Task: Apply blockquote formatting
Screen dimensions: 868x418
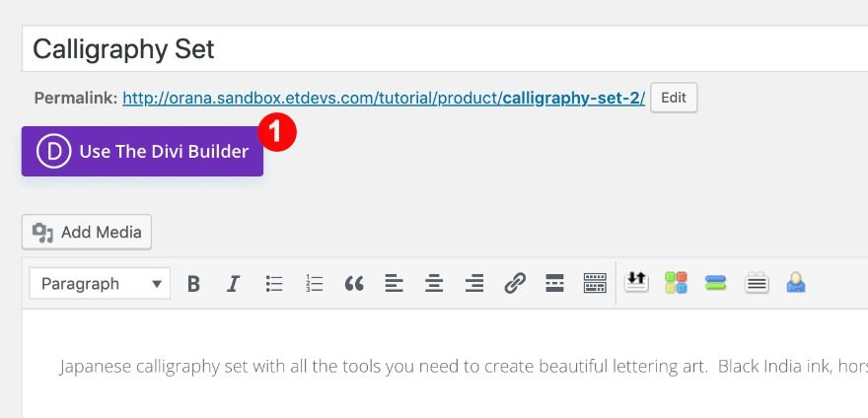Action: [354, 284]
